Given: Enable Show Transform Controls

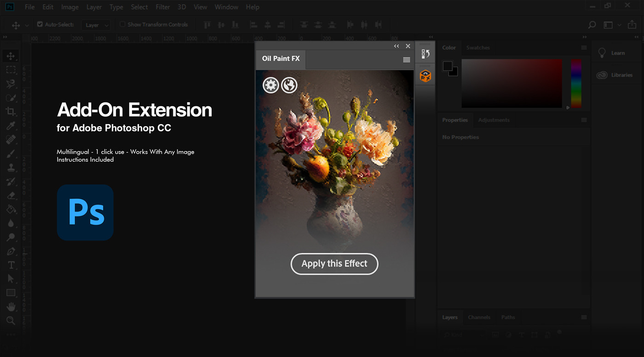Looking at the screenshot, I should [122, 24].
